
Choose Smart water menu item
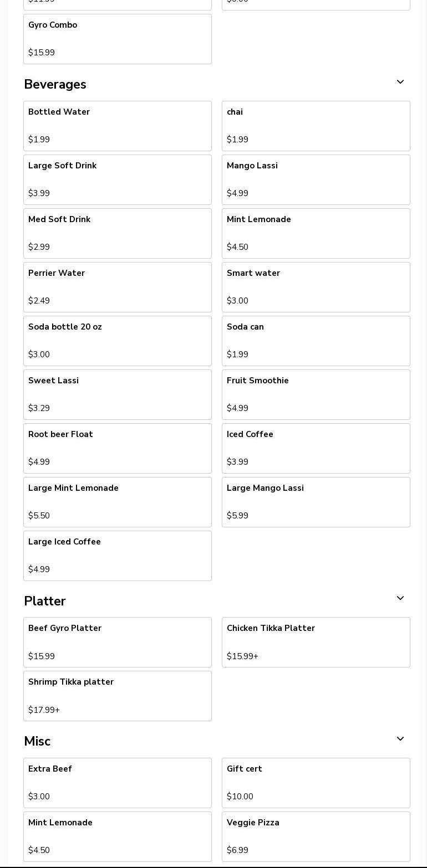316,287
